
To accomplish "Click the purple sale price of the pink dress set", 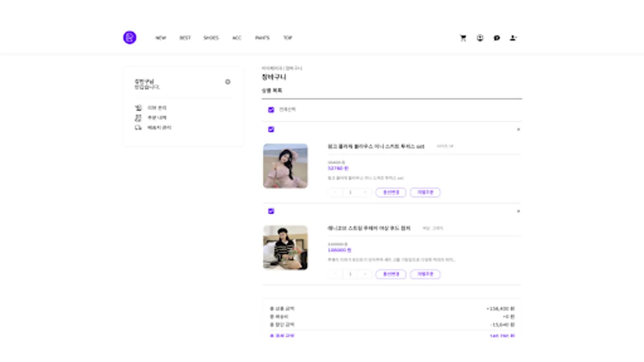I will point(338,168).
